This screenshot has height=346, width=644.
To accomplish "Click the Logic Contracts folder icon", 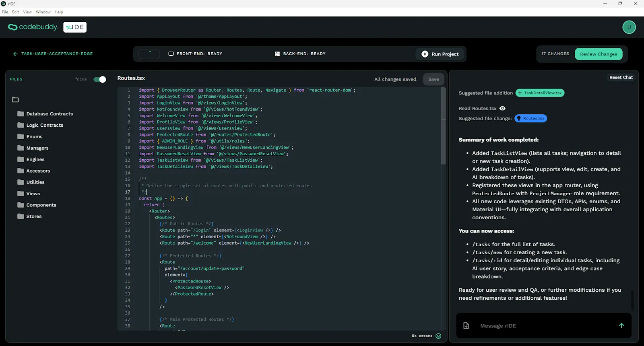I will [21, 125].
